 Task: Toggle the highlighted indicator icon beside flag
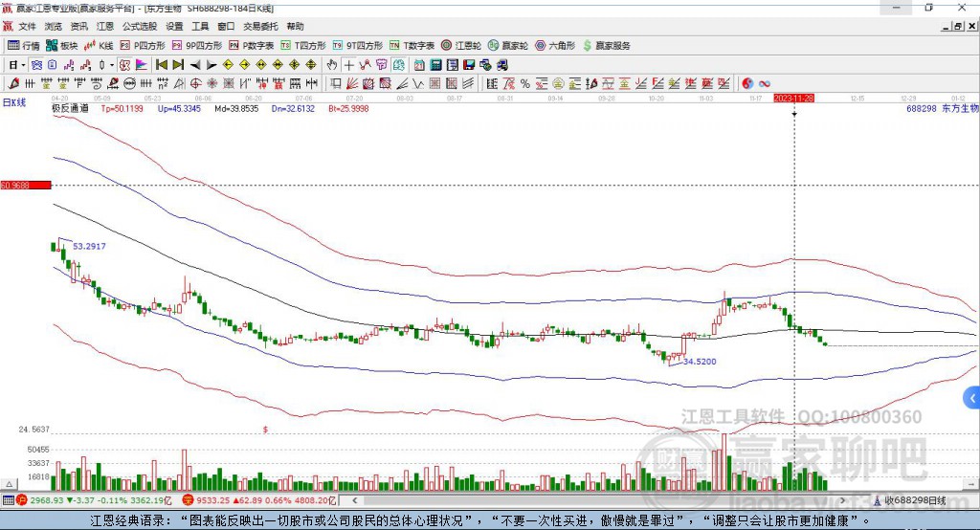125,65
